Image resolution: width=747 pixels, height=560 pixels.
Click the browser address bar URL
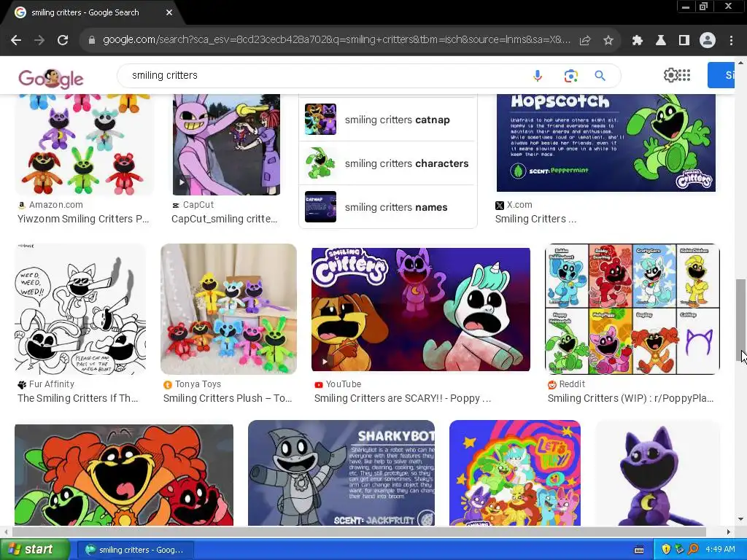[336, 39]
